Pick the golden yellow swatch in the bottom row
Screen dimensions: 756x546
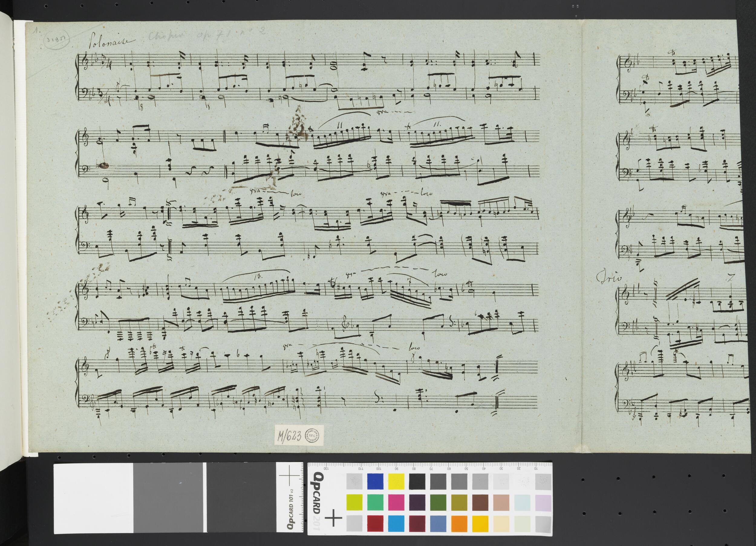click(x=480, y=523)
